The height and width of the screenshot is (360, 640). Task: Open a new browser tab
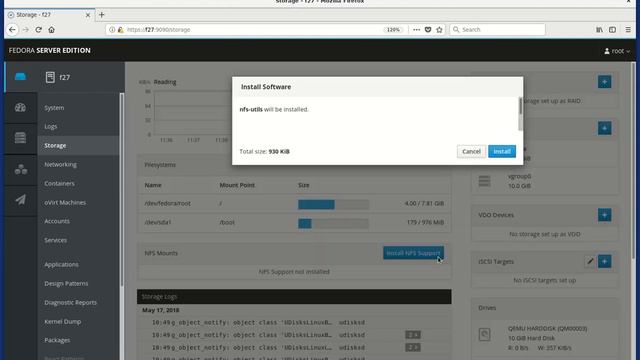tap(102, 15)
